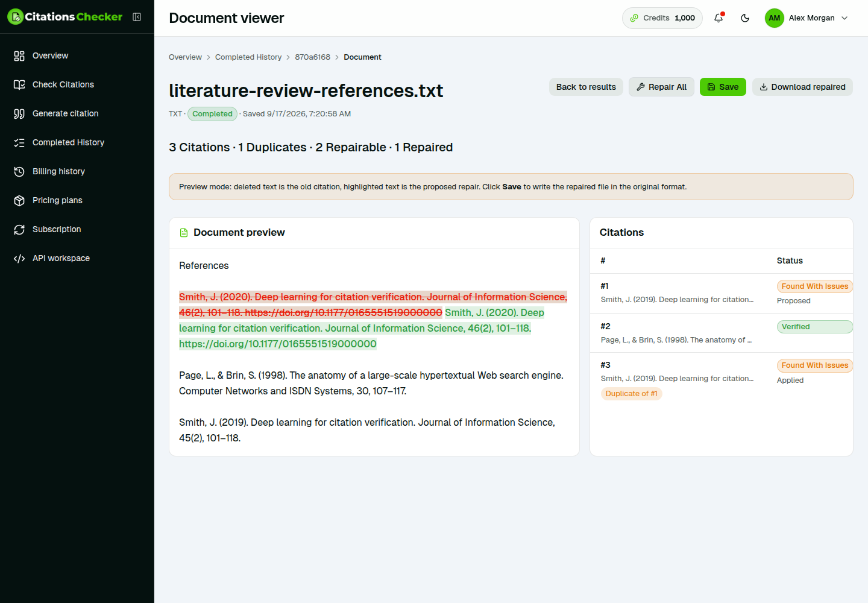Screen dimensions: 868x603
Task: Save the repaired document
Action: click(x=723, y=87)
